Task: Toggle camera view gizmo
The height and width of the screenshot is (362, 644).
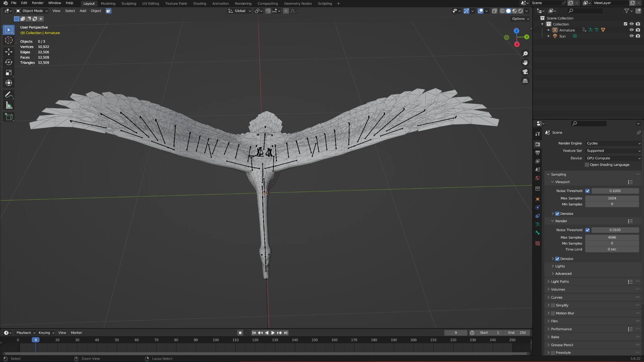Action: click(x=525, y=72)
